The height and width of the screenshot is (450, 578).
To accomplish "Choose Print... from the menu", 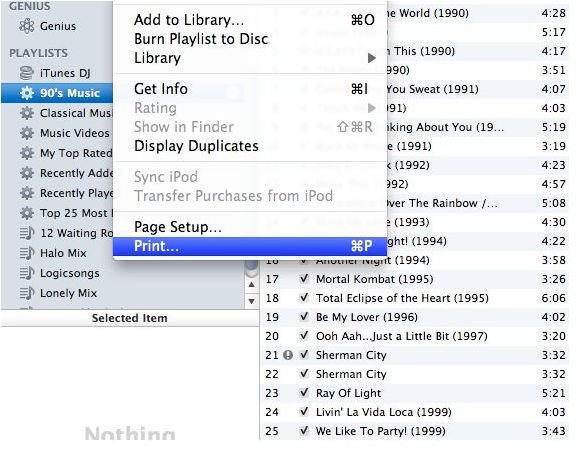I will tap(250, 246).
